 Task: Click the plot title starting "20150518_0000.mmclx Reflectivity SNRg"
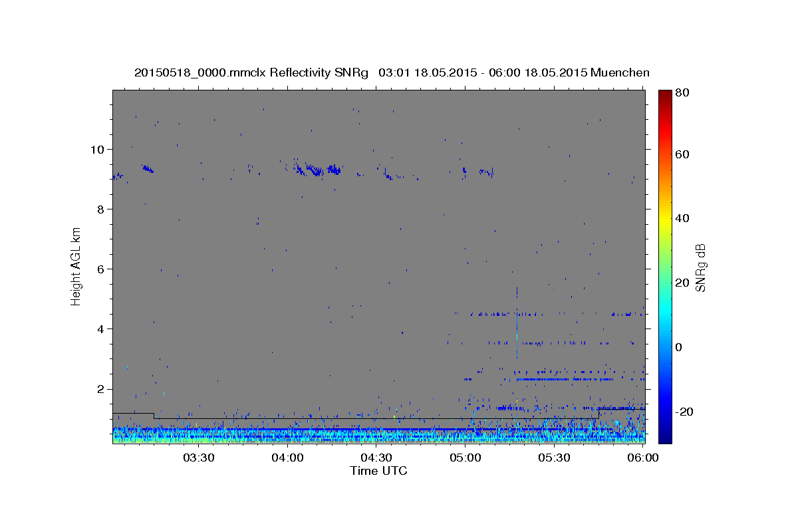pos(392,72)
